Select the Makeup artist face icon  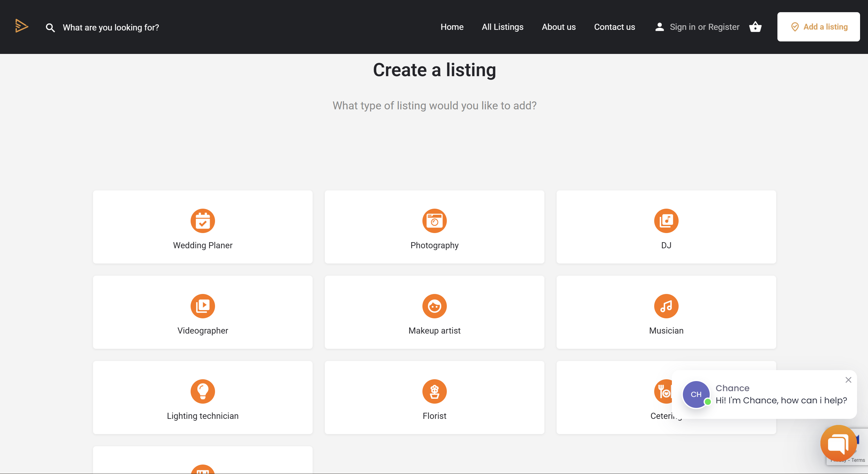click(x=434, y=306)
